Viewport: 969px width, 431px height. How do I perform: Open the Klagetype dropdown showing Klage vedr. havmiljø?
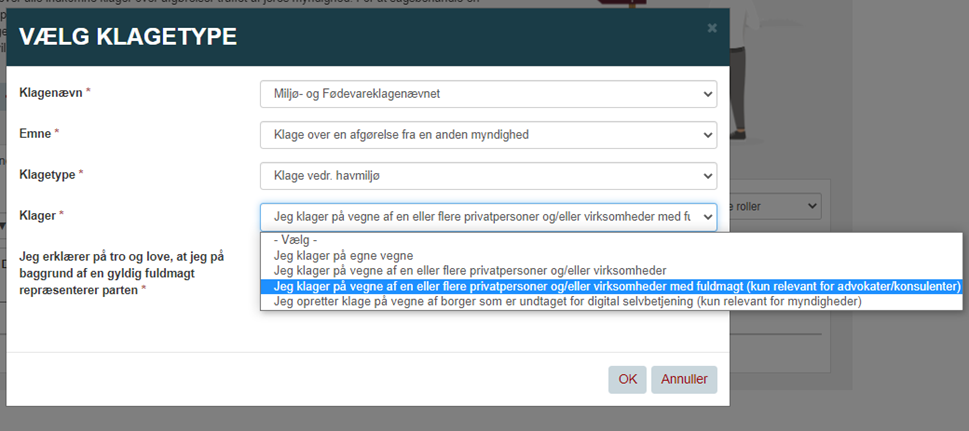click(x=488, y=176)
